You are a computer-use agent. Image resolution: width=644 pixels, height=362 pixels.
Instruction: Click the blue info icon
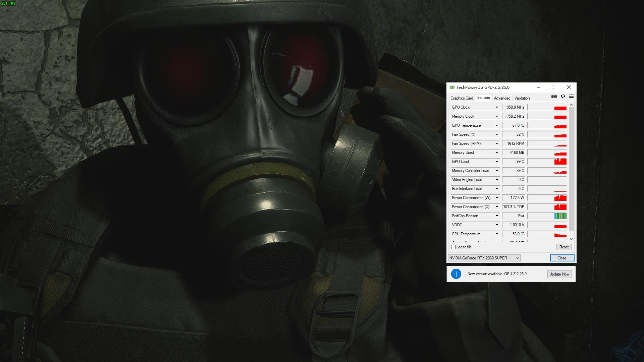click(x=456, y=274)
